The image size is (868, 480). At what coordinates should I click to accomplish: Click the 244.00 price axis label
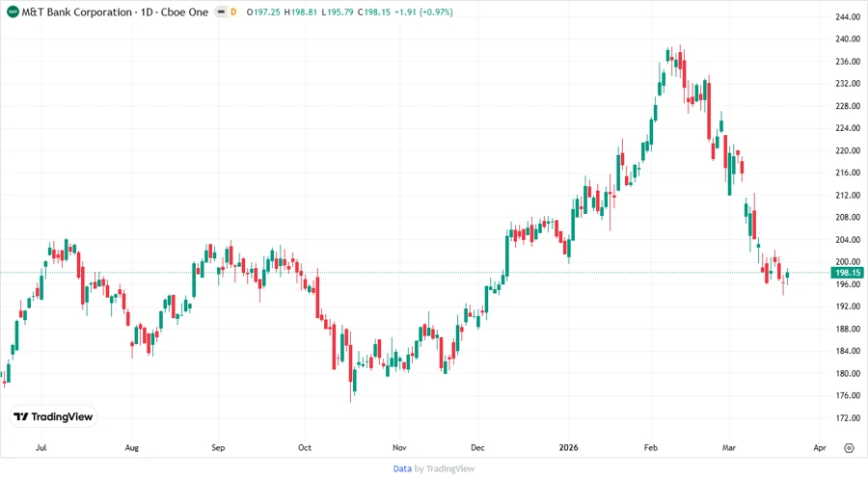tap(848, 17)
